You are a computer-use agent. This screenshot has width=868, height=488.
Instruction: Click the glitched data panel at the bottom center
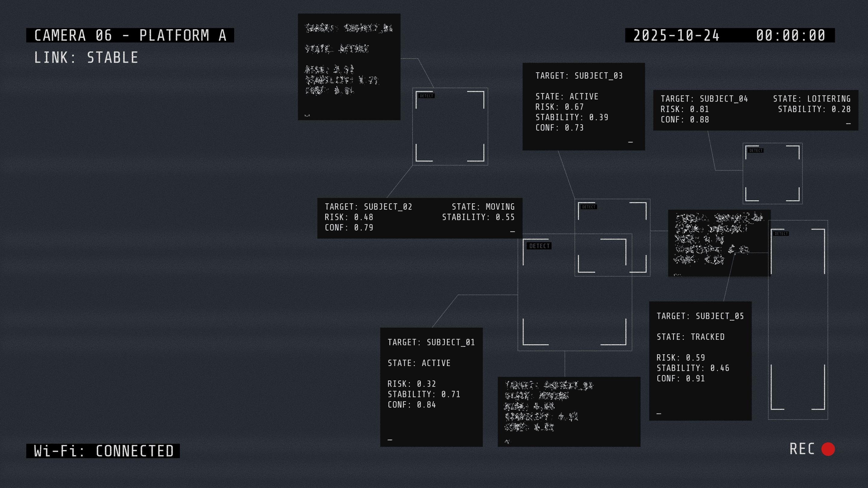click(x=569, y=411)
